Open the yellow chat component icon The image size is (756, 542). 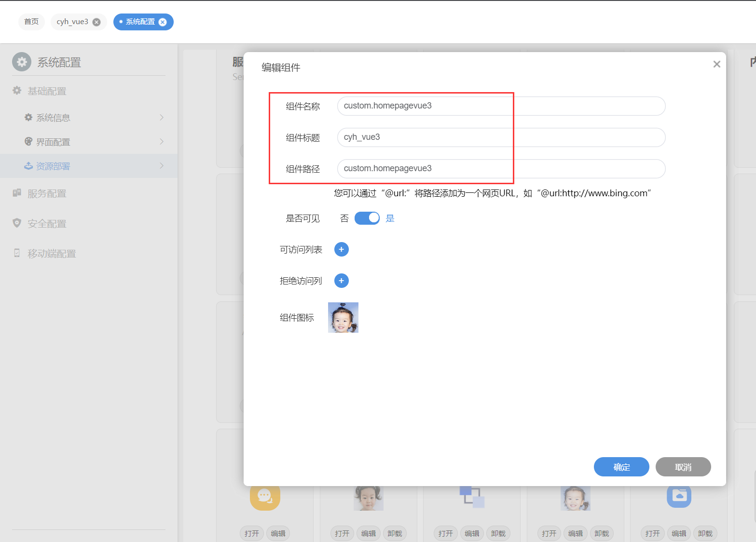click(265, 497)
